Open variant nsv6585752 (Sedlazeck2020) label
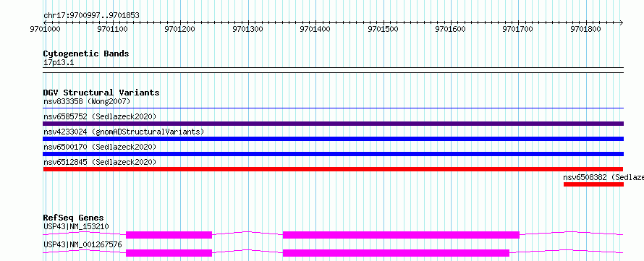Screen dimensions: 644x261 tap(100, 116)
